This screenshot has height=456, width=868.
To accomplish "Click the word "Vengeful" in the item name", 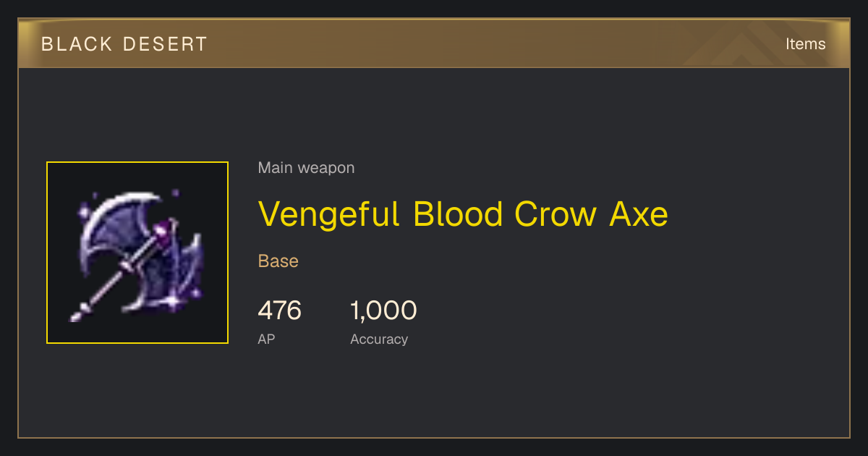I will (329, 214).
